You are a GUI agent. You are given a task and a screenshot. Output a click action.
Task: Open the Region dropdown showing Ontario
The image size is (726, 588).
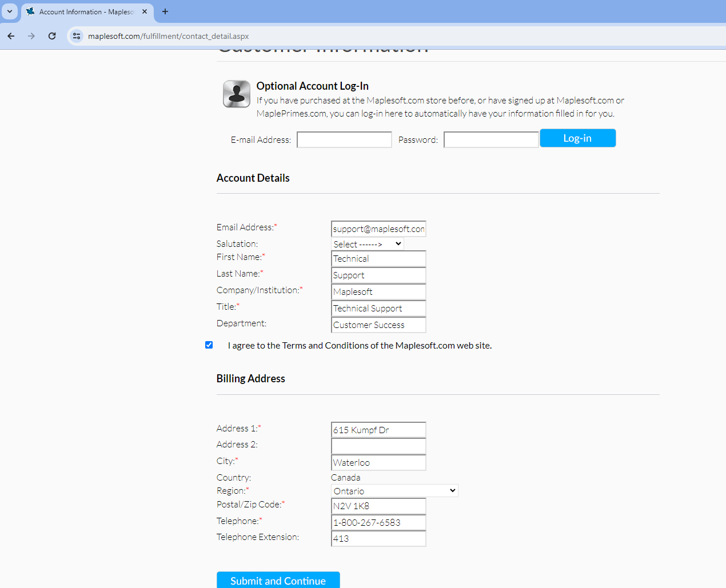(x=394, y=491)
